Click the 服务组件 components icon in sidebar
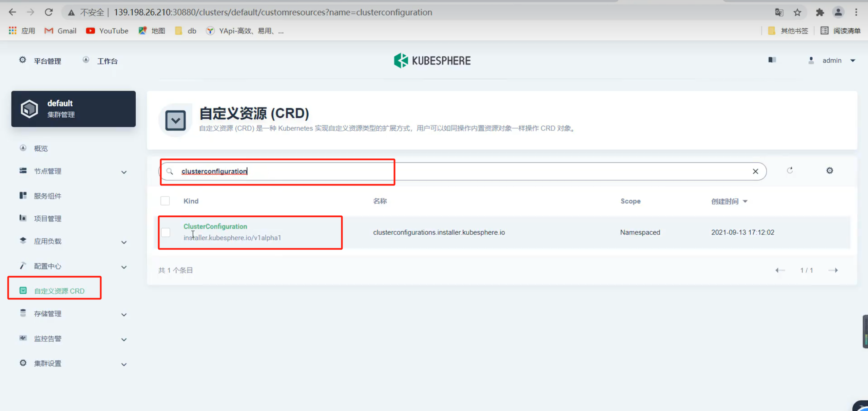 [23, 195]
